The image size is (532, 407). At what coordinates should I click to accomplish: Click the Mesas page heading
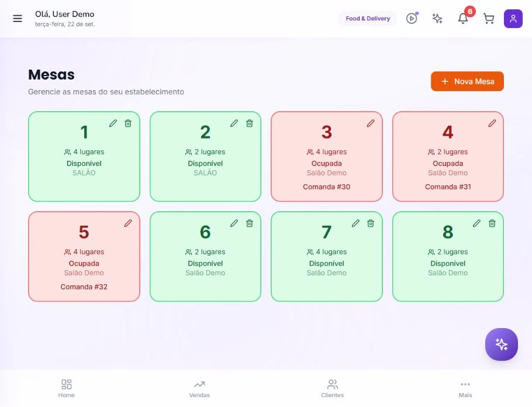(x=51, y=75)
